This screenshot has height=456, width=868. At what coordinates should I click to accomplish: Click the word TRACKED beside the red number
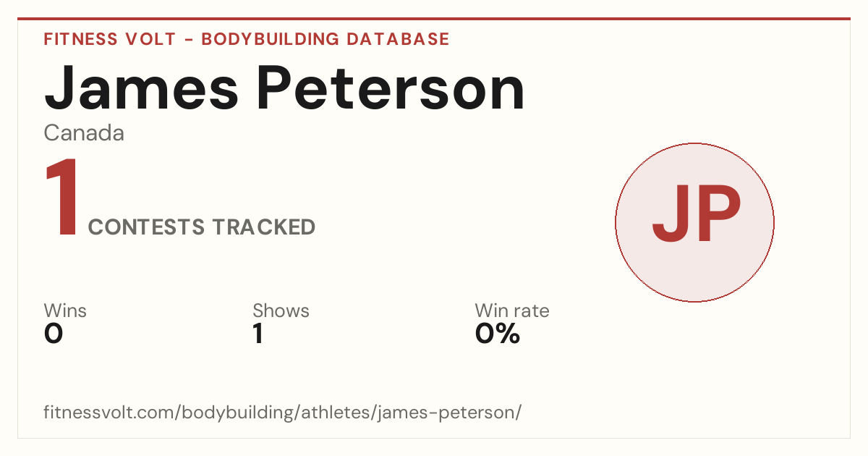[264, 227]
